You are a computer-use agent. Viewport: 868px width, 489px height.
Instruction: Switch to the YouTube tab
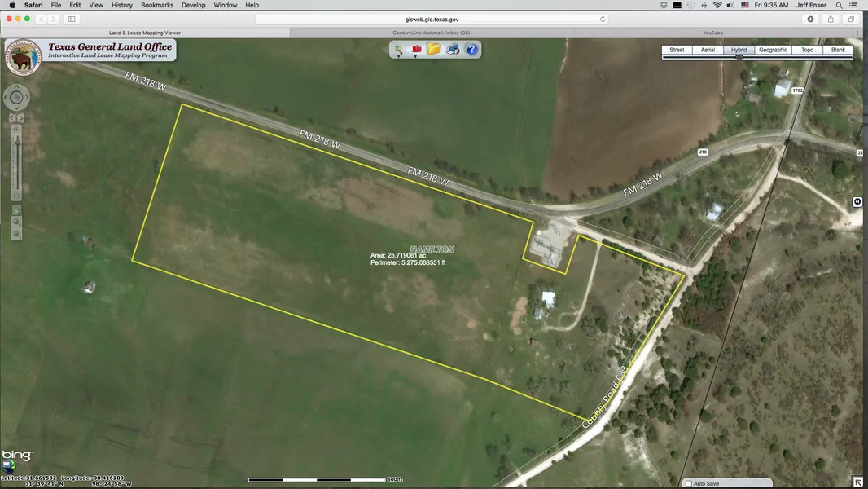pyautogui.click(x=712, y=33)
